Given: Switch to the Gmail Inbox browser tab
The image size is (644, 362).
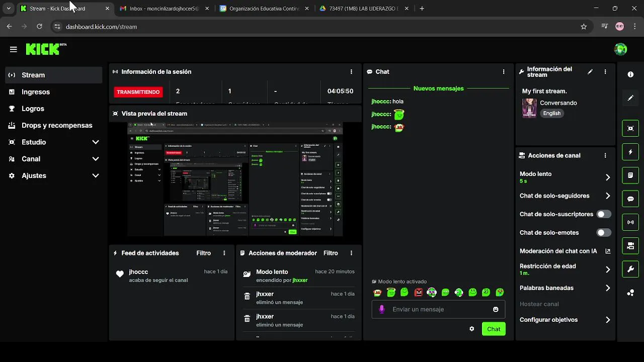Looking at the screenshot, I should (x=165, y=9).
